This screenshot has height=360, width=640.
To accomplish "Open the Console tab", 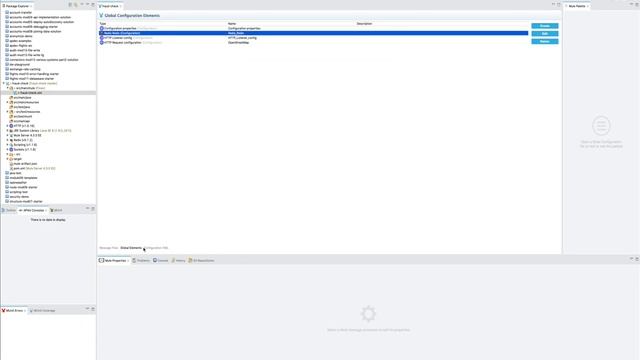I will [x=161, y=260].
